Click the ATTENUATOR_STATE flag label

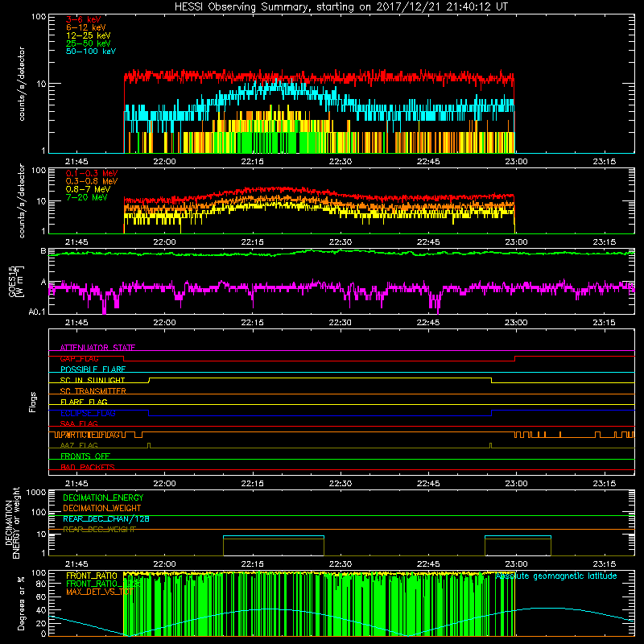click(x=97, y=348)
